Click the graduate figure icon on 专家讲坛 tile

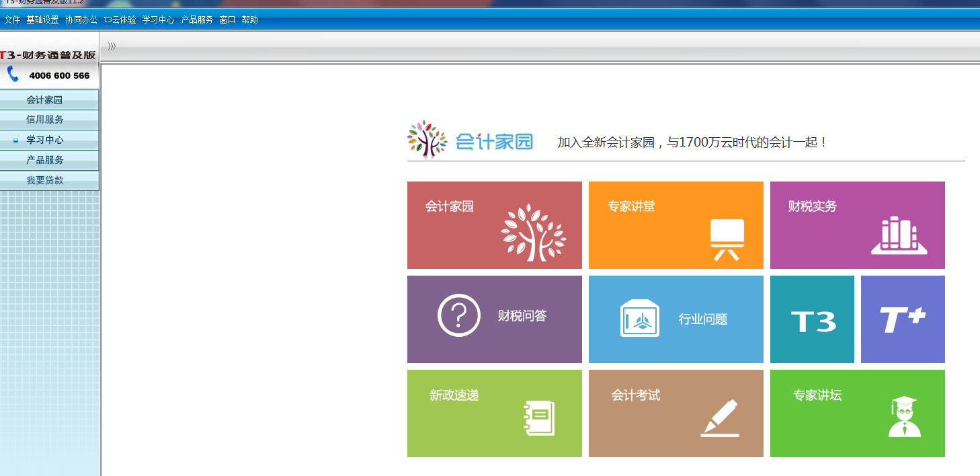click(904, 416)
